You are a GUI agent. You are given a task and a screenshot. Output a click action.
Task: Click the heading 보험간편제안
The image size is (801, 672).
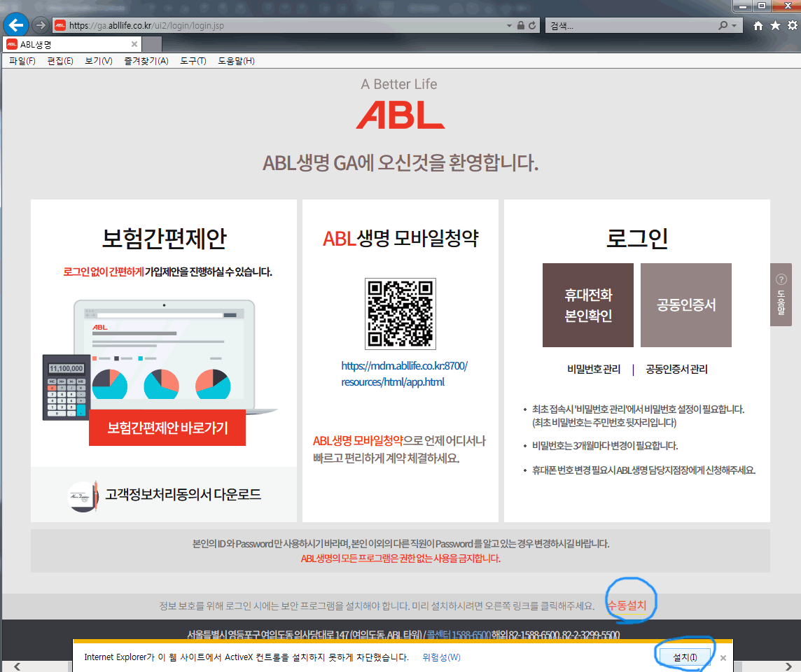click(x=164, y=239)
